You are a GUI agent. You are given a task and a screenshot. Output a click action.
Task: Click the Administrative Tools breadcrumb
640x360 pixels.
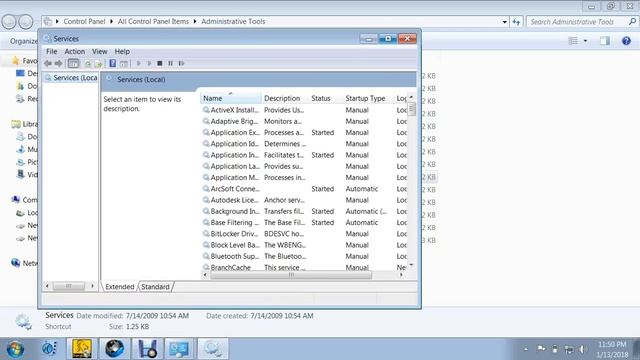pyautogui.click(x=233, y=21)
